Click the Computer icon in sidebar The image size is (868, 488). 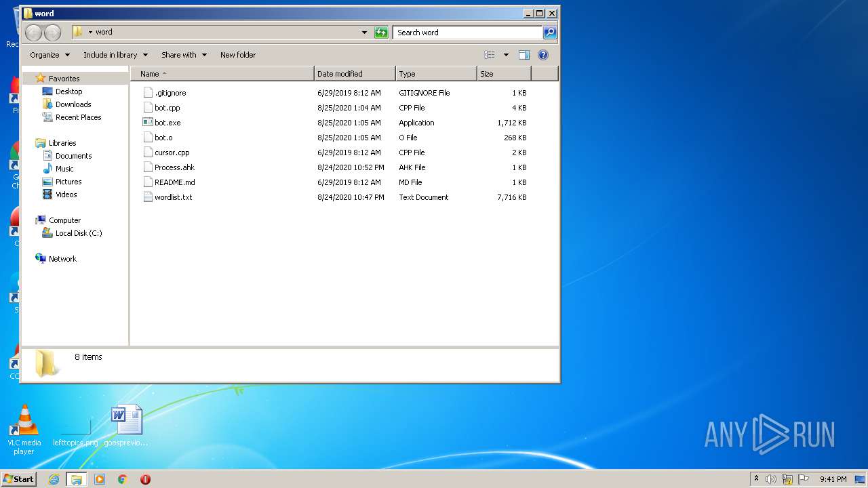coord(41,220)
